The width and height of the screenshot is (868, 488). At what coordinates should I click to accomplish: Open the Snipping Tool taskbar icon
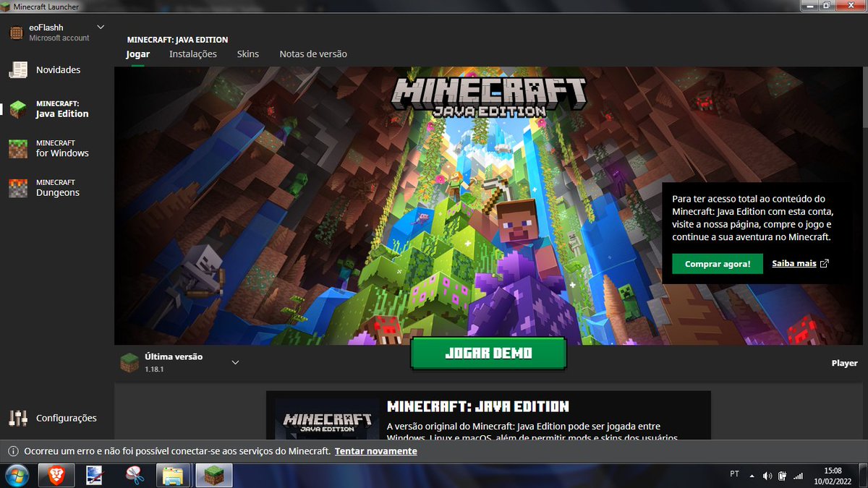[135, 475]
